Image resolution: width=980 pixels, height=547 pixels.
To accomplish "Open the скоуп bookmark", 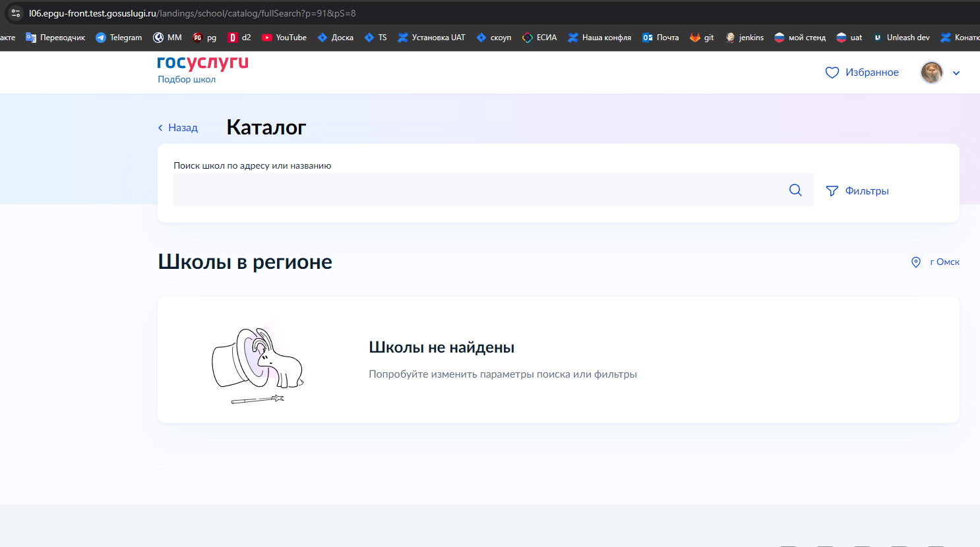I will 494,38.
